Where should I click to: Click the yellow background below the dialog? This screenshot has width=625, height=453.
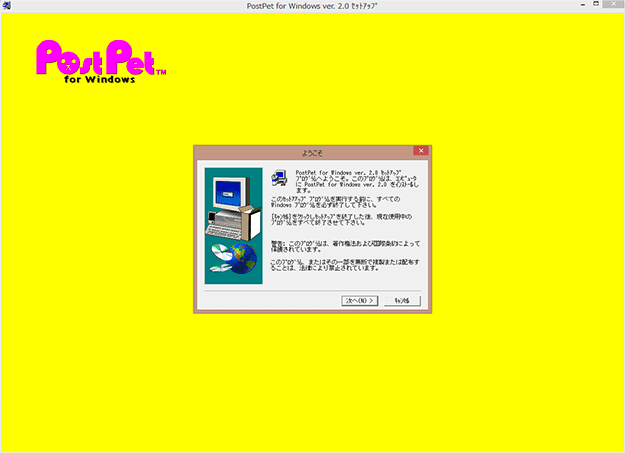(312, 380)
